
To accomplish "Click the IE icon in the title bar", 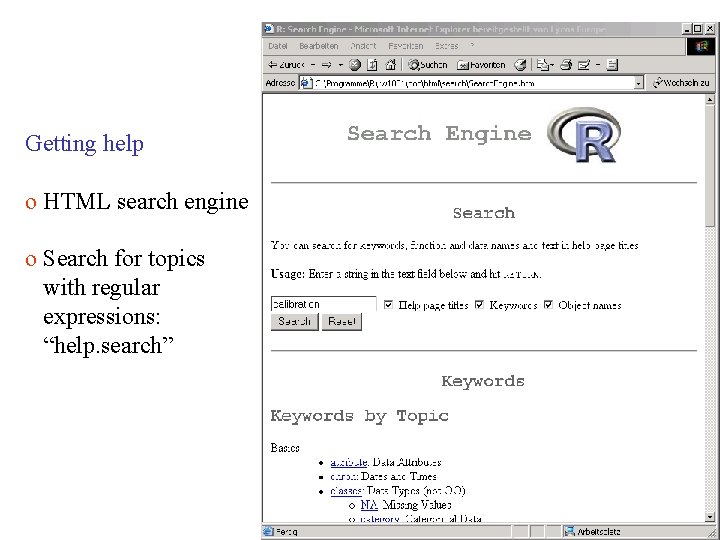I will point(269,29).
